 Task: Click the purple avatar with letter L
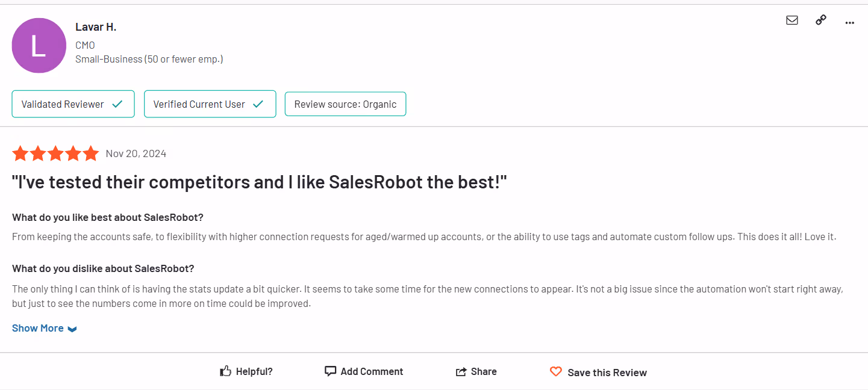coord(39,45)
